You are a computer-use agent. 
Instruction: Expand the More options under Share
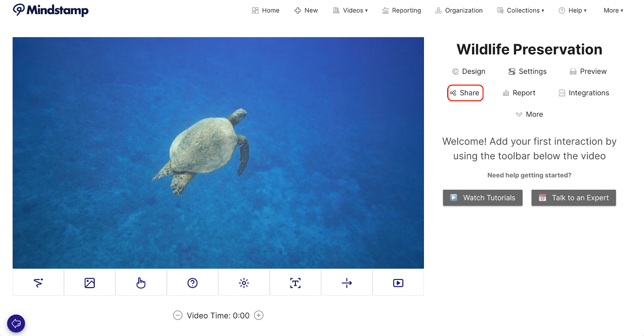[x=529, y=114]
